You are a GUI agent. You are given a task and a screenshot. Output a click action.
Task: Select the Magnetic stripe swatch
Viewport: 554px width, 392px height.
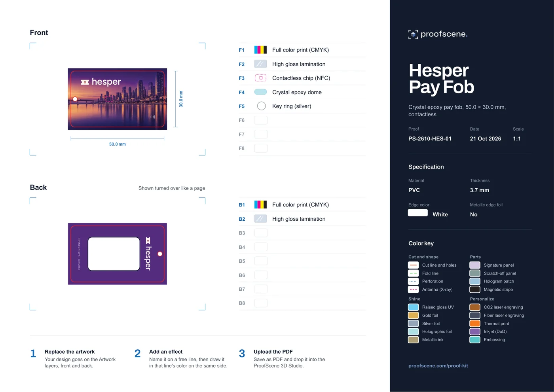coord(475,290)
